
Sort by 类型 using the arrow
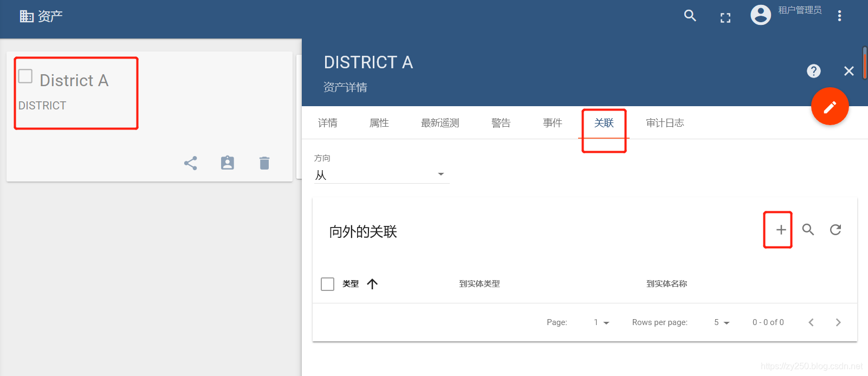pos(372,284)
